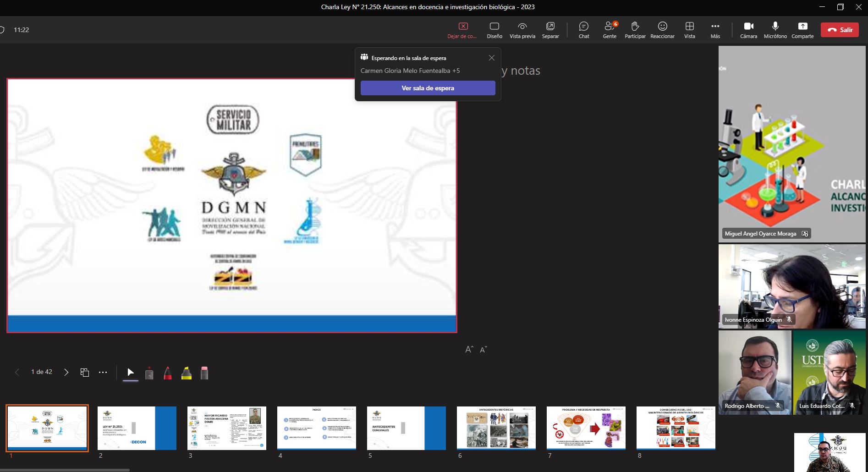Click Ivonne Espinoza Olguin video tile
The width and height of the screenshot is (868, 472).
[x=792, y=286]
